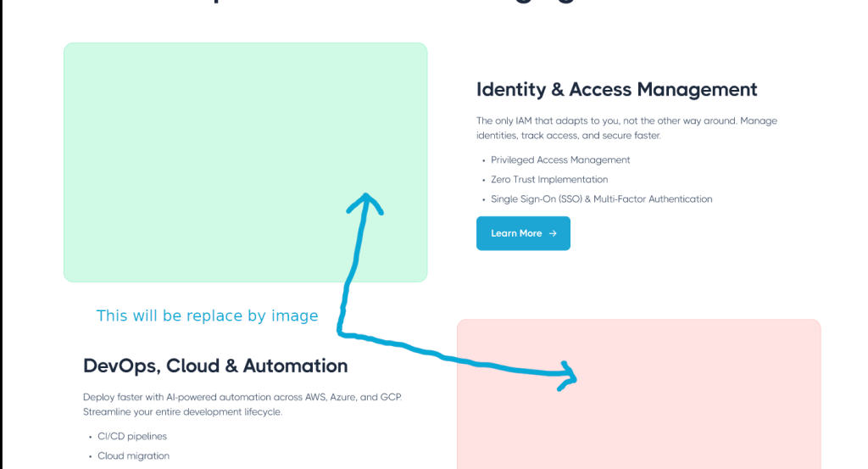Select the Zero Trust Implementation list item
868x469 pixels.
pos(549,179)
